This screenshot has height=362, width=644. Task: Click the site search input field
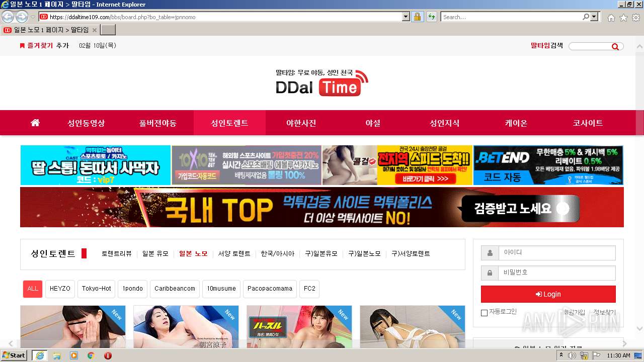tap(590, 46)
